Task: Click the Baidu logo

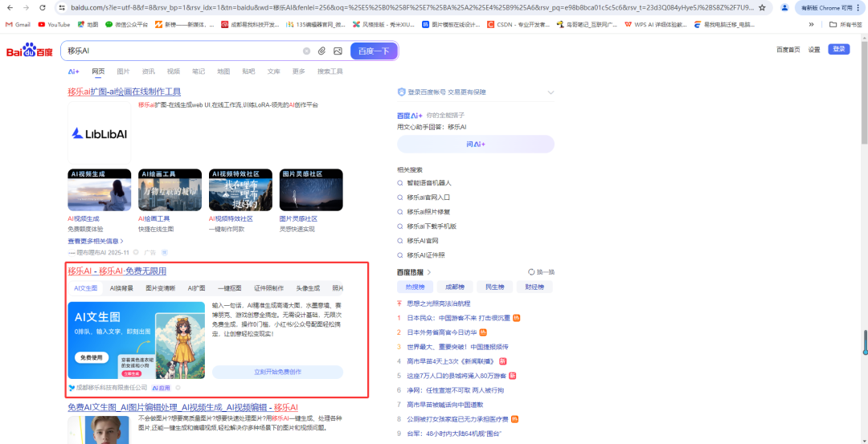Action: coord(30,51)
